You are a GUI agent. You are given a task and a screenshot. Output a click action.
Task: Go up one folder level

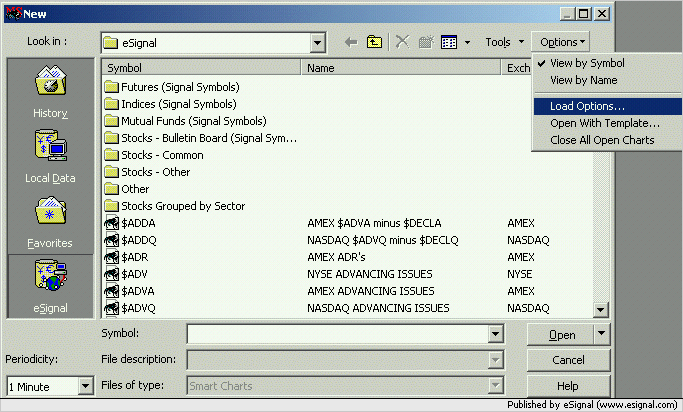[374, 42]
